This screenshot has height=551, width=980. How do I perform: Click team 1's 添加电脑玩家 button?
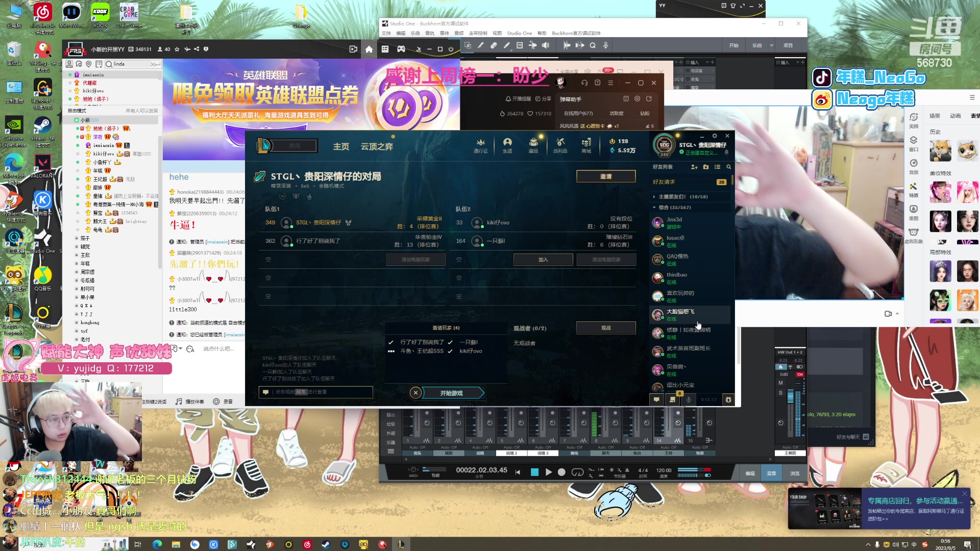point(415,260)
